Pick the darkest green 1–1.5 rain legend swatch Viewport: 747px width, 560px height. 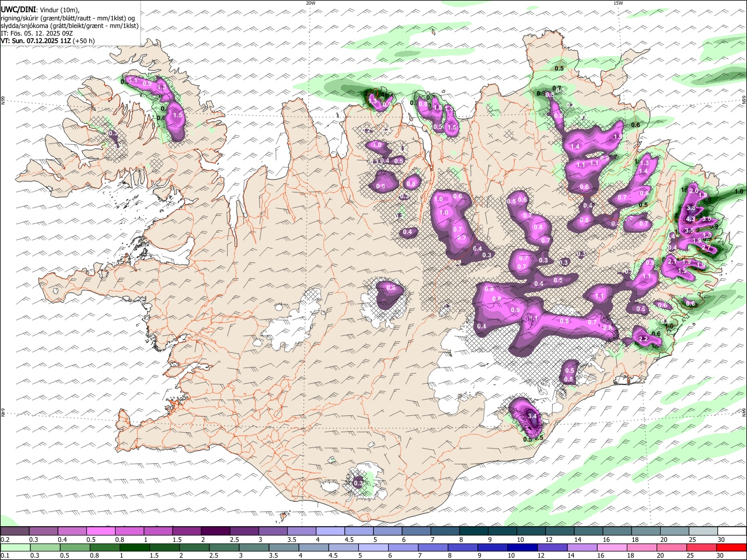pyautogui.click(x=134, y=547)
